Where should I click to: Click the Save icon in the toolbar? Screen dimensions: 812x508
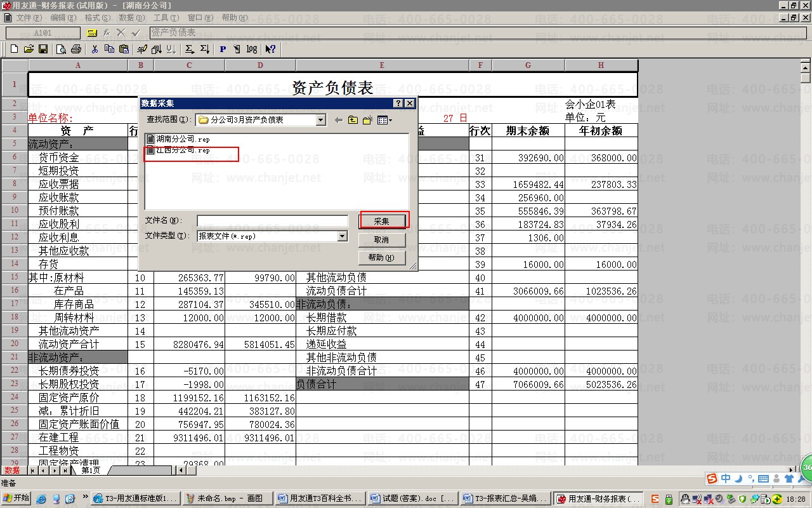pyautogui.click(x=43, y=49)
